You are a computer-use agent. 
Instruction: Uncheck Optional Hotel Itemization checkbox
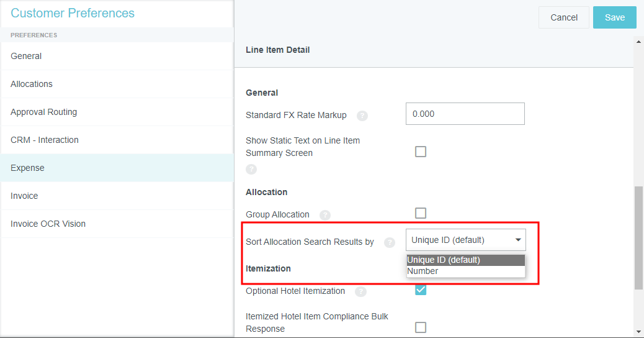421,290
